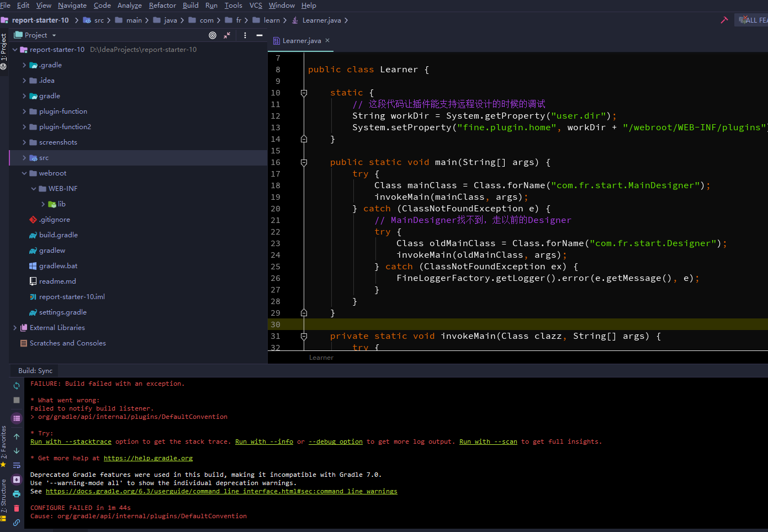Expand External Libraries node
768x532 pixels.
(x=15, y=328)
